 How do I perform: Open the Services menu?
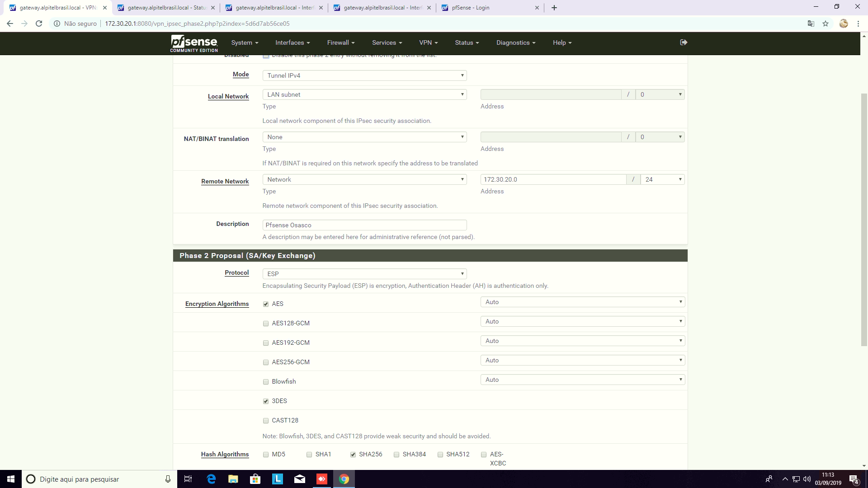pyautogui.click(x=387, y=42)
